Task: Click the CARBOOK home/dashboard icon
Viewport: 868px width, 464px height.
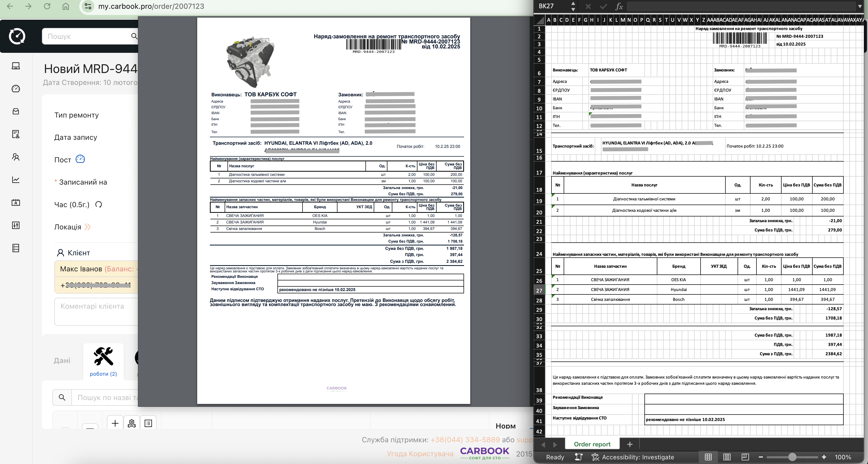Action: (x=16, y=36)
